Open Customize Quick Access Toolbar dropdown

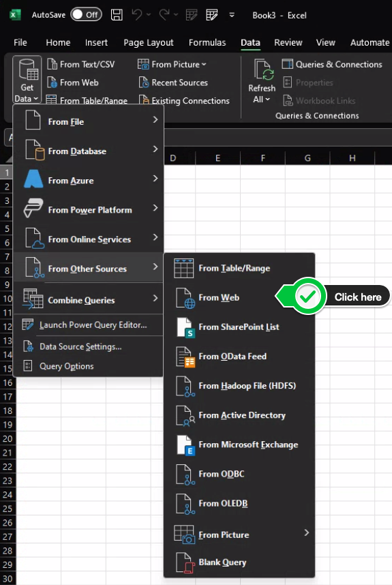232,15
